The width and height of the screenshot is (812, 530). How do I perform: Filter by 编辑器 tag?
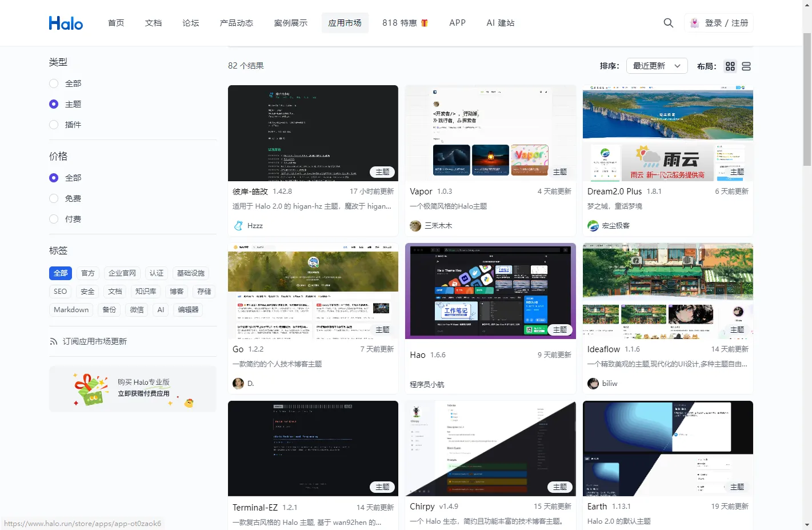[188, 310]
